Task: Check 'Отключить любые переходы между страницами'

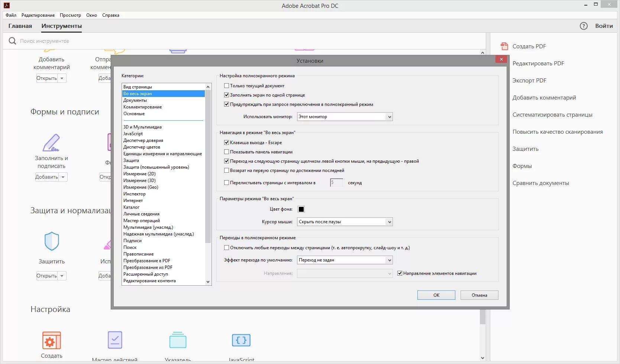Action: [226, 248]
